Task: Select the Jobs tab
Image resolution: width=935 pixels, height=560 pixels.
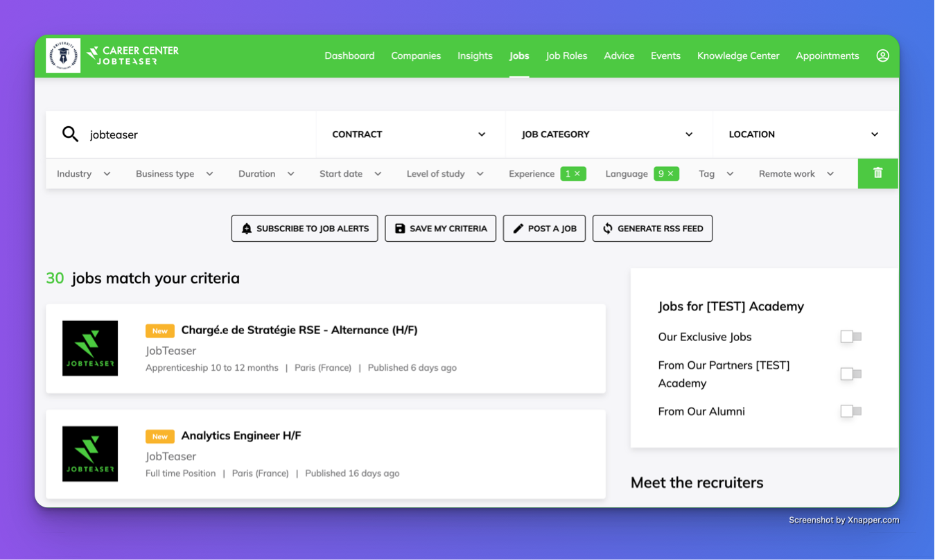Action: coord(519,55)
